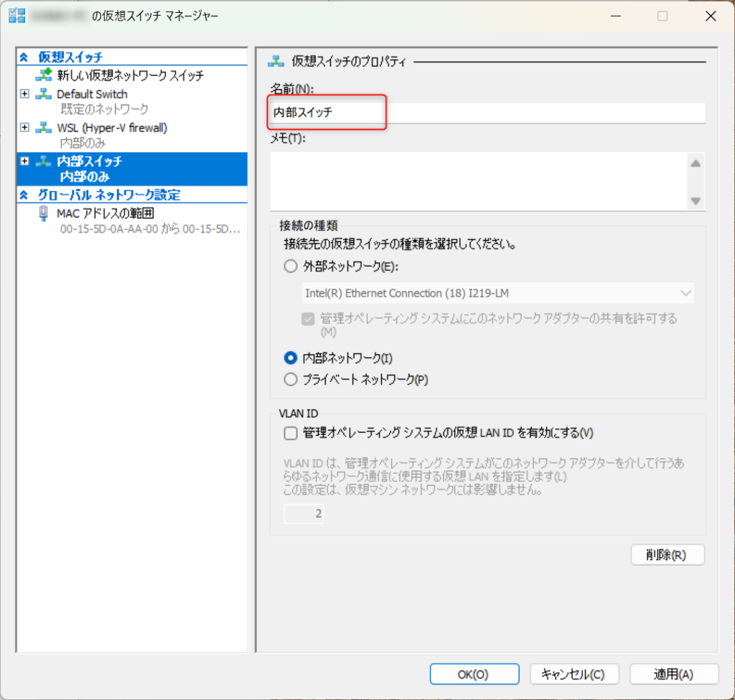This screenshot has width=735, height=700.
Task: Click the 内部スイッチ network icon in tree
Action: [45, 162]
